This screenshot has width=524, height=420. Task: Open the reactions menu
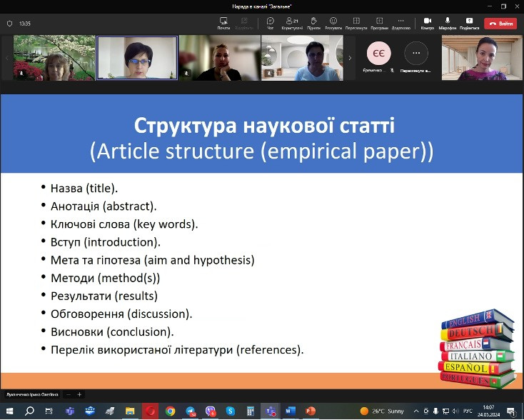(x=333, y=22)
